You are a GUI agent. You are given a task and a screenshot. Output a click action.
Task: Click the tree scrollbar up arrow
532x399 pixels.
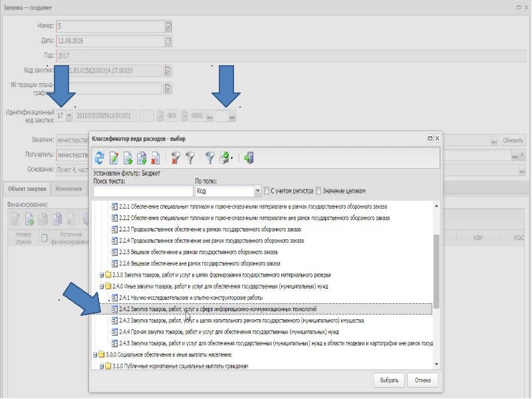pos(436,206)
